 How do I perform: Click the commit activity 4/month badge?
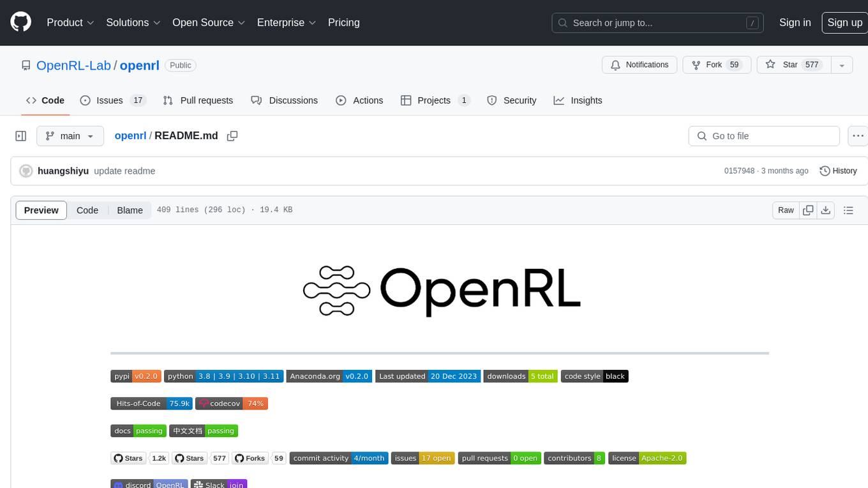pos(339,458)
